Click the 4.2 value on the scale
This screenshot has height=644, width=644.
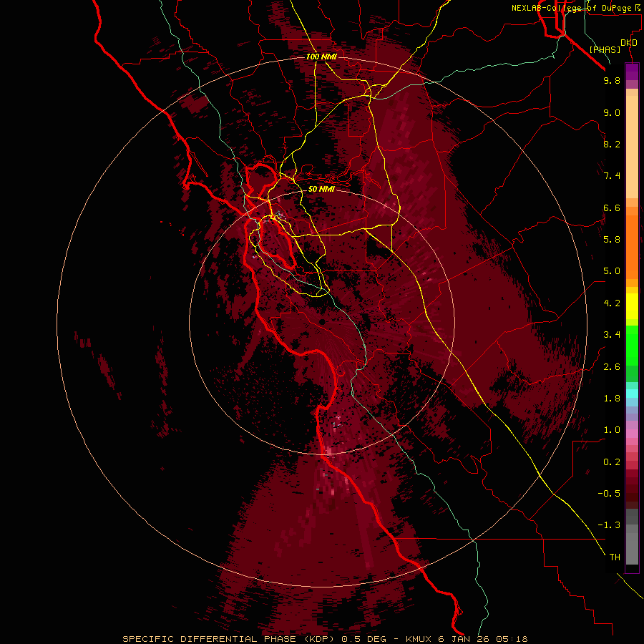612,303
